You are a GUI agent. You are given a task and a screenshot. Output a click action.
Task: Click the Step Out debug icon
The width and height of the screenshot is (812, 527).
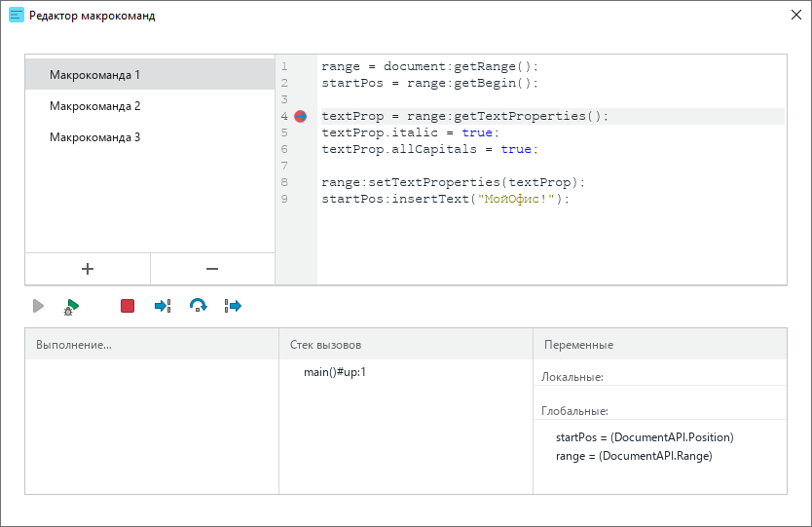(x=233, y=306)
